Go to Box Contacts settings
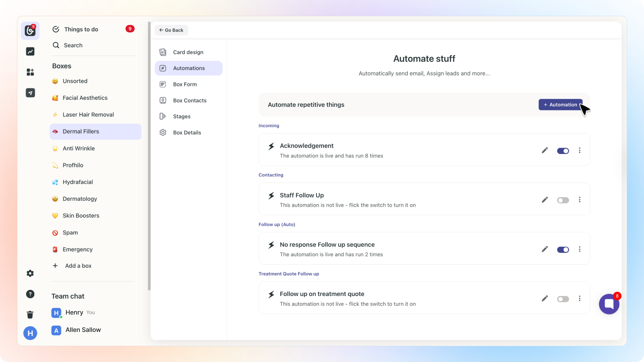 click(189, 100)
